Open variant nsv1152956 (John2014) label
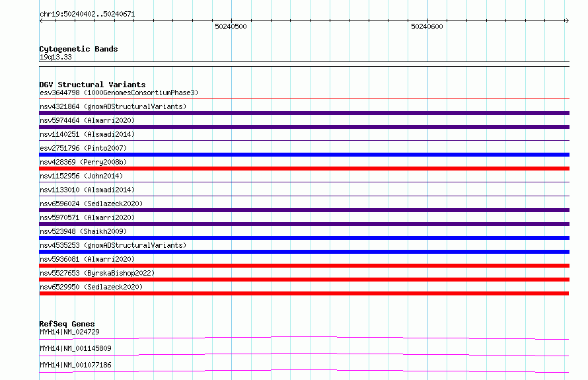Image resolution: width=588 pixels, height=380 pixels. (x=81, y=176)
